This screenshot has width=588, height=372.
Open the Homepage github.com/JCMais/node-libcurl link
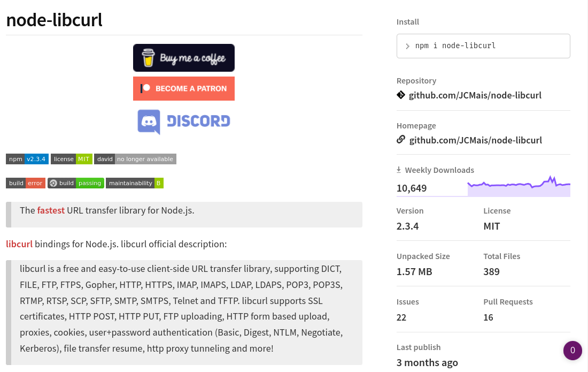pos(476,140)
